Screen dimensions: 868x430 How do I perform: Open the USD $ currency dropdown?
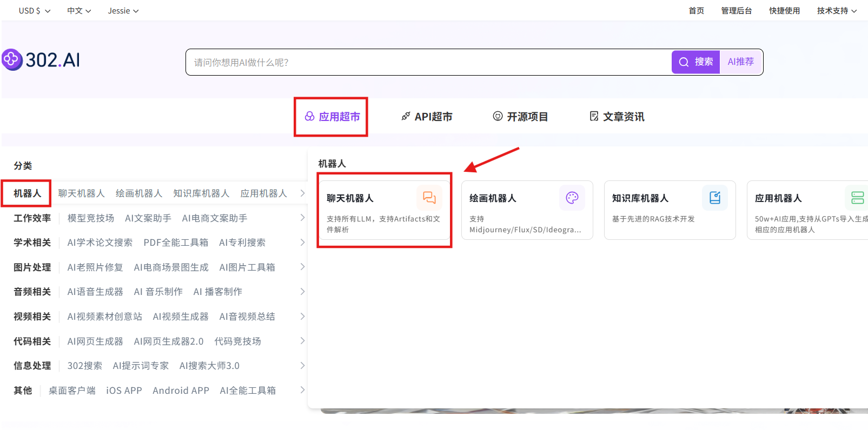tap(35, 11)
